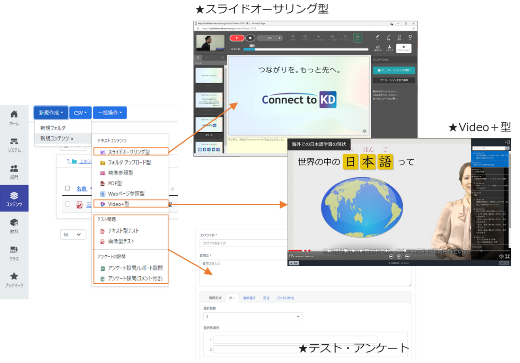520x363 pixels.
Task: Choose Video+型 from the content menu
Action: pos(131,204)
